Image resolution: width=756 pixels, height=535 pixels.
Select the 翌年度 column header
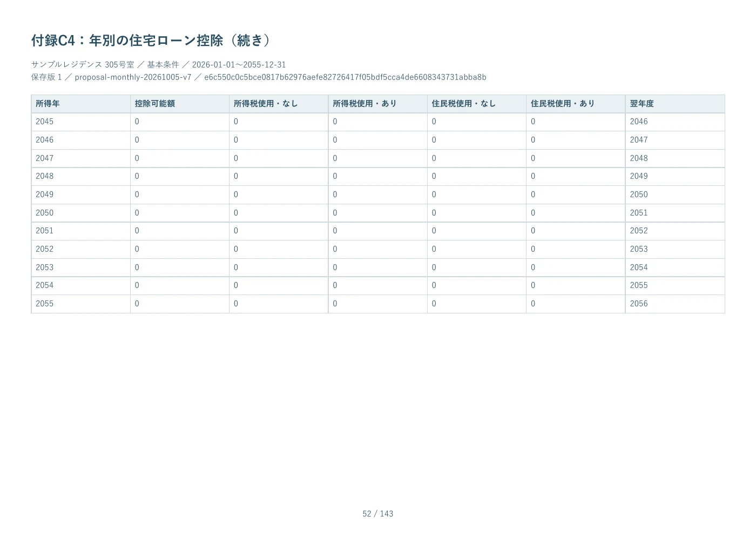[675, 104]
